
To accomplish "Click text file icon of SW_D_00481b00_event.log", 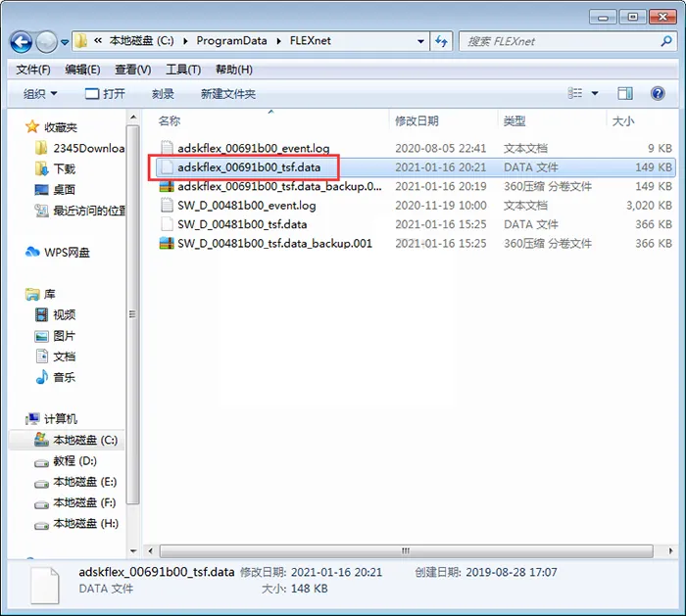I will (x=167, y=206).
